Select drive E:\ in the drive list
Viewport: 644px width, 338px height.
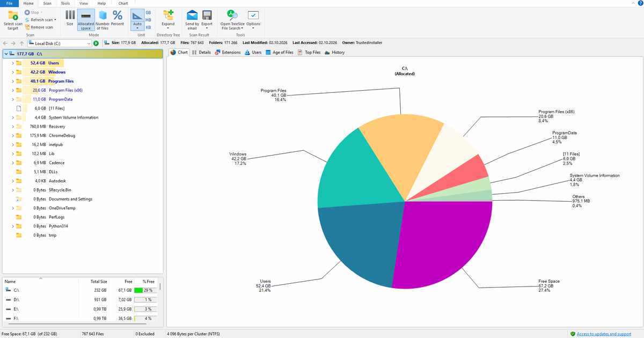point(82,309)
